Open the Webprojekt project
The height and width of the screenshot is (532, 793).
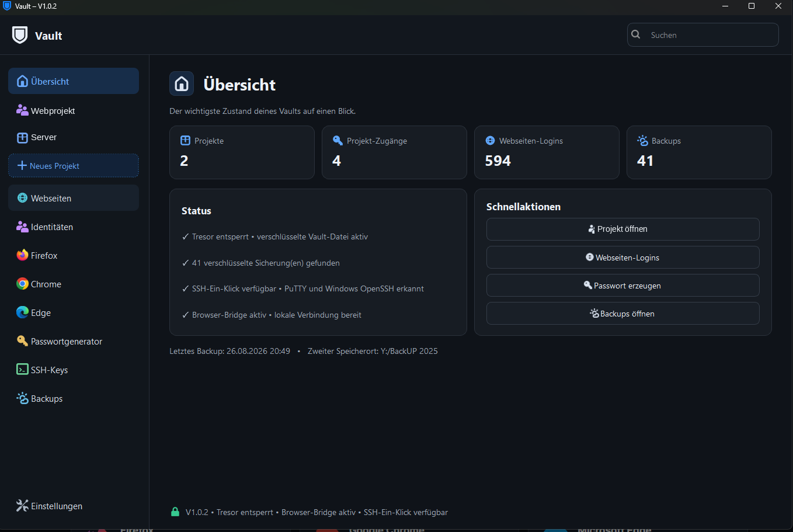coord(74,110)
